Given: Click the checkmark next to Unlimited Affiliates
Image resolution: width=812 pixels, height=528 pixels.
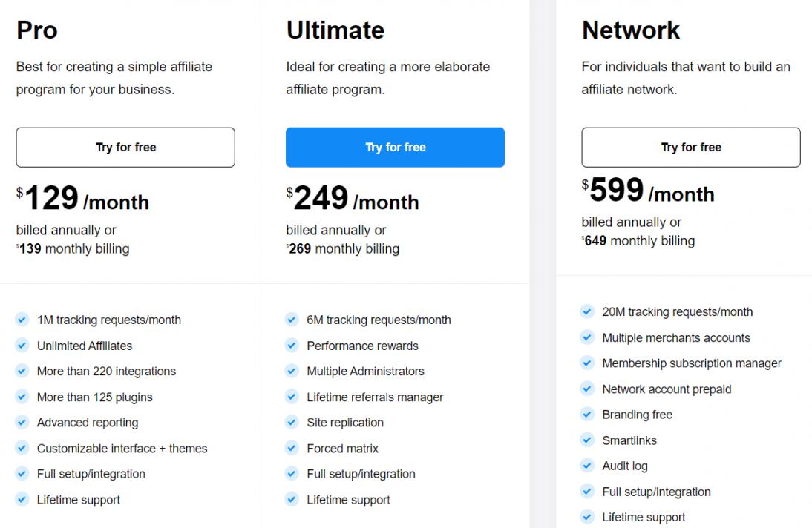Looking at the screenshot, I should [x=22, y=346].
